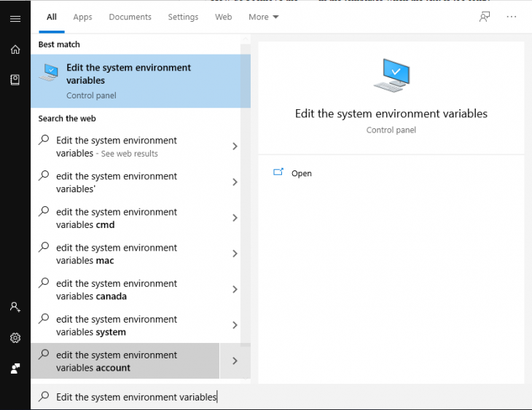Click the hamburger menu icon in sidebar
The height and width of the screenshot is (410, 532).
click(x=15, y=18)
